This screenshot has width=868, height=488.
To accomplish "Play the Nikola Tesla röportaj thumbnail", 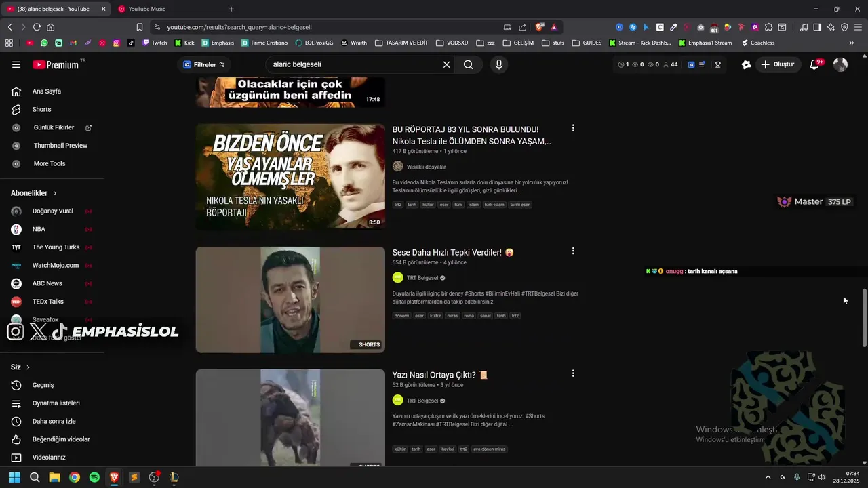I will [x=290, y=176].
